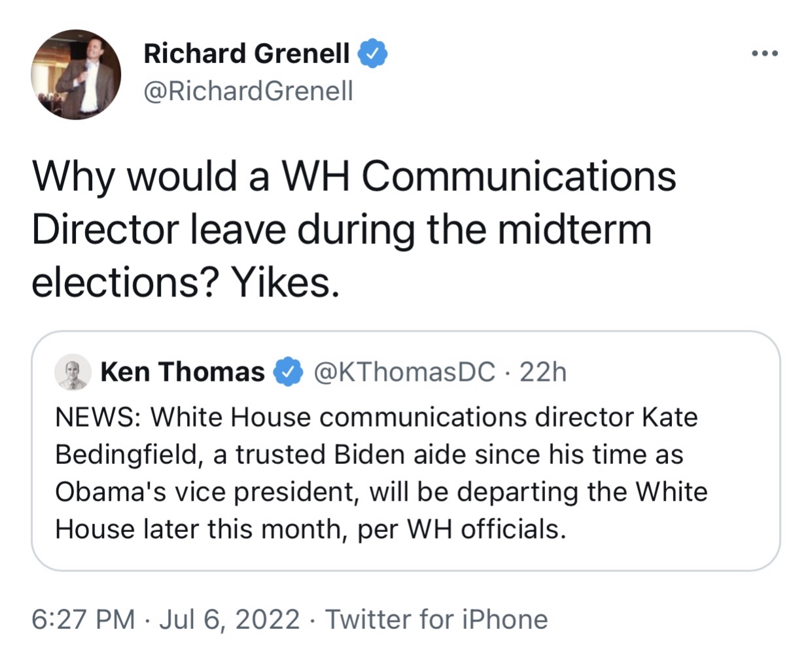The width and height of the screenshot is (812, 655).
Task: Click 'Obama's vice president' in quoted tweet
Action: click(x=207, y=492)
